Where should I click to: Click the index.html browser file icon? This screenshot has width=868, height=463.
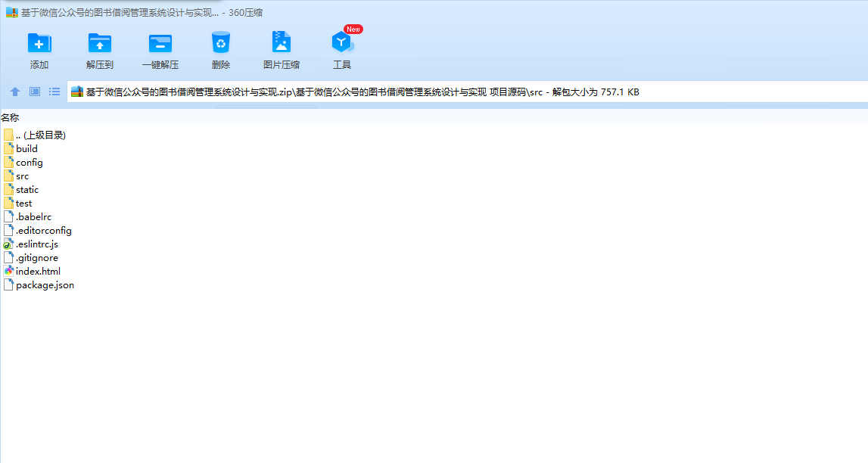click(8, 271)
